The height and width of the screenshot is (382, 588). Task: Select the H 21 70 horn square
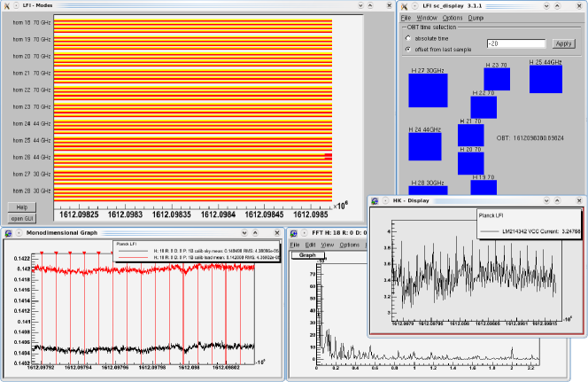pyautogui.click(x=470, y=135)
